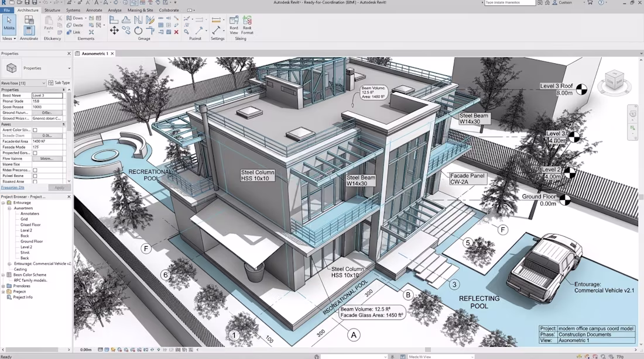Click the Level 3 Roof elevation marker
644x359 pixels.
point(581,89)
